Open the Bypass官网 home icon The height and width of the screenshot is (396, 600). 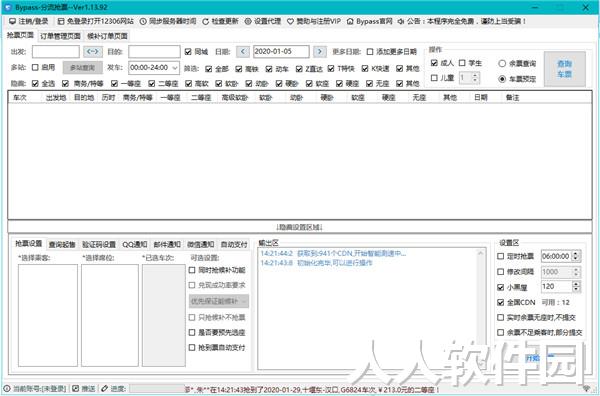[350, 21]
